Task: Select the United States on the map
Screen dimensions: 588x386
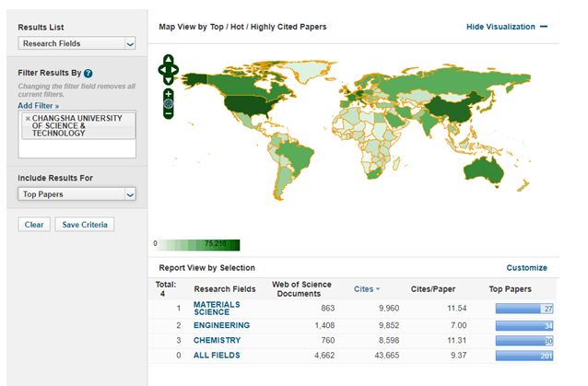Action: pos(246,104)
